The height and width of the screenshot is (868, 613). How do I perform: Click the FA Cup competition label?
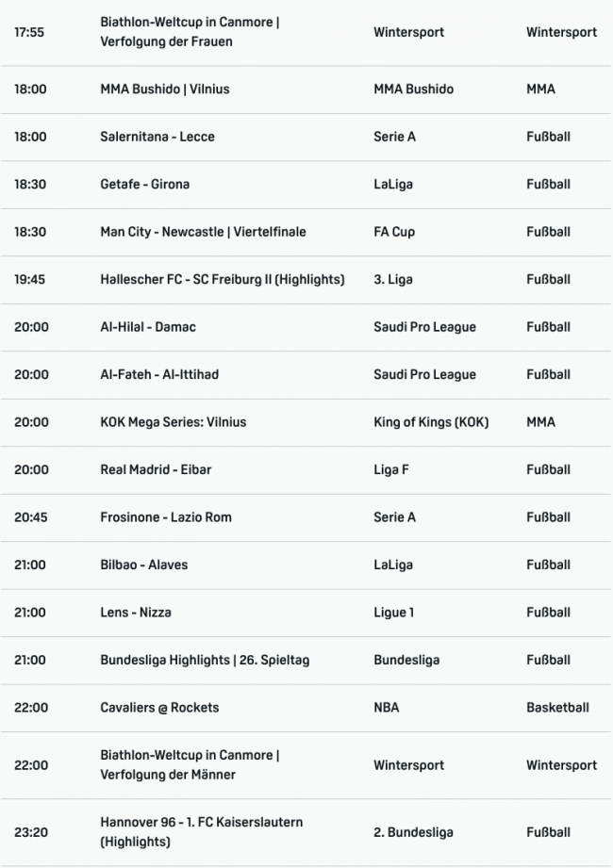coord(394,232)
